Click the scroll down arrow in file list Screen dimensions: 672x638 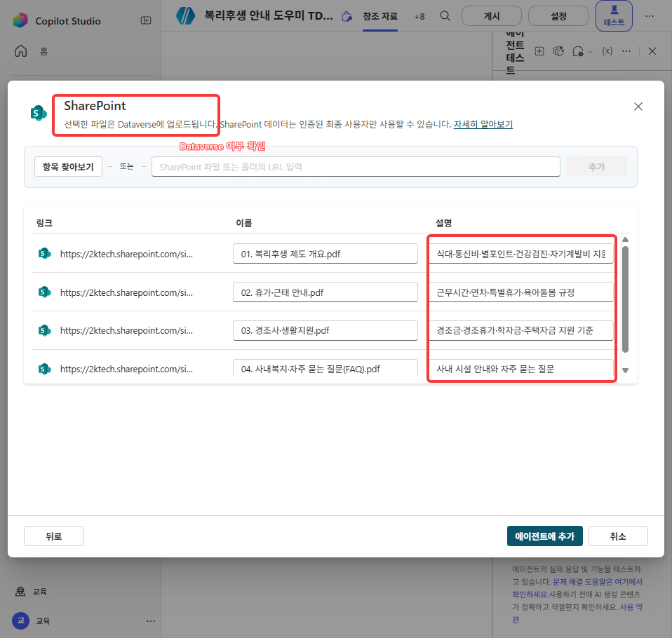pos(625,371)
